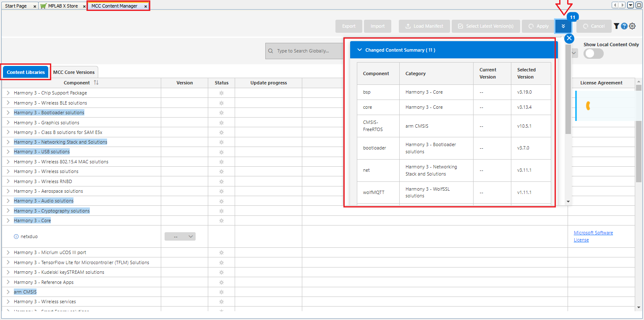
Task: Click status icon for Bootloader solutions row
Action: (221, 113)
